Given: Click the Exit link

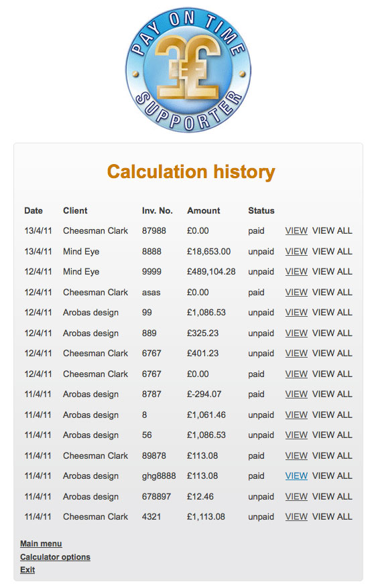Looking at the screenshot, I should 27,570.
